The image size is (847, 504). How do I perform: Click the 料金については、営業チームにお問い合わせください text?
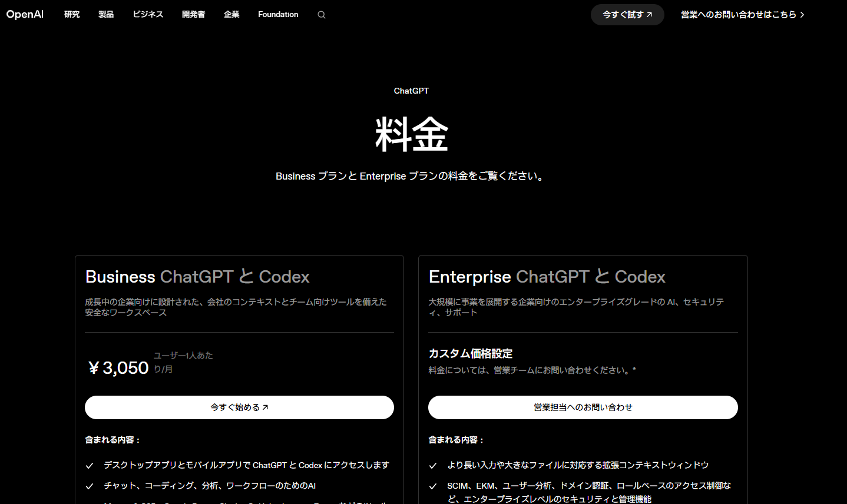(532, 370)
